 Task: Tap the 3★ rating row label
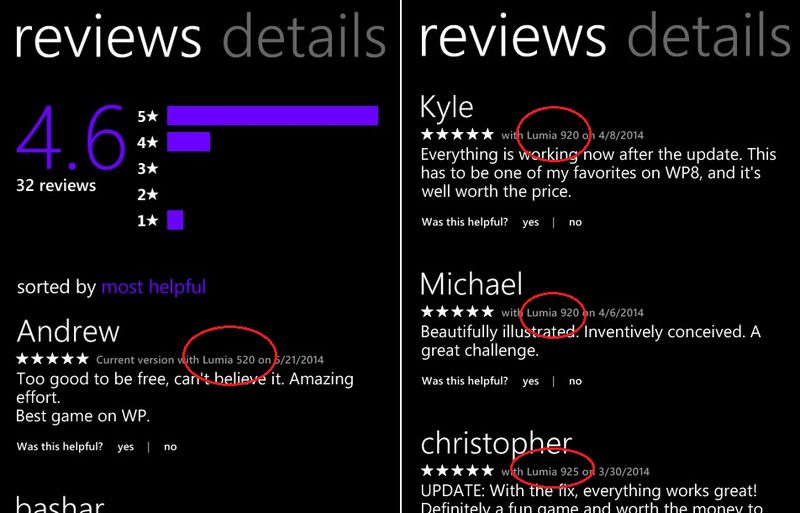[147, 168]
